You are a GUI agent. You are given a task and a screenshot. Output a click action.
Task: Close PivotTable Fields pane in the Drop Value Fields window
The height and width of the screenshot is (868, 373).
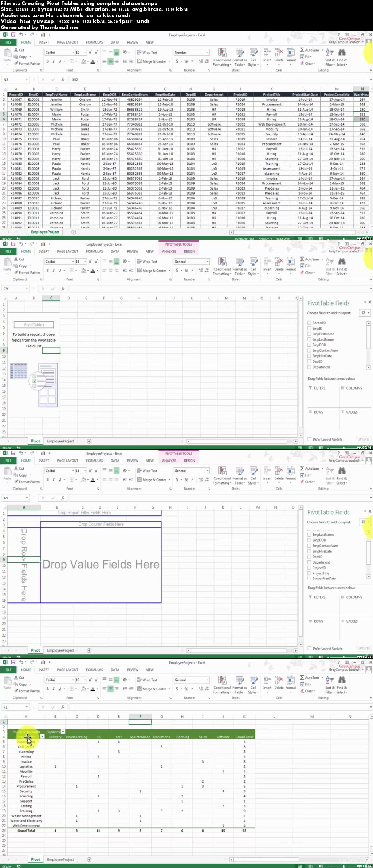click(x=370, y=511)
